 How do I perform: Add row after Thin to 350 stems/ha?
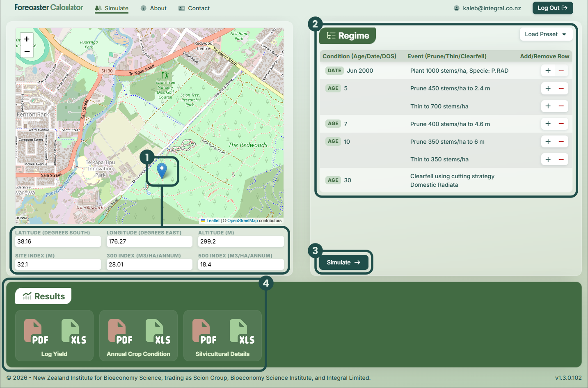coord(548,159)
